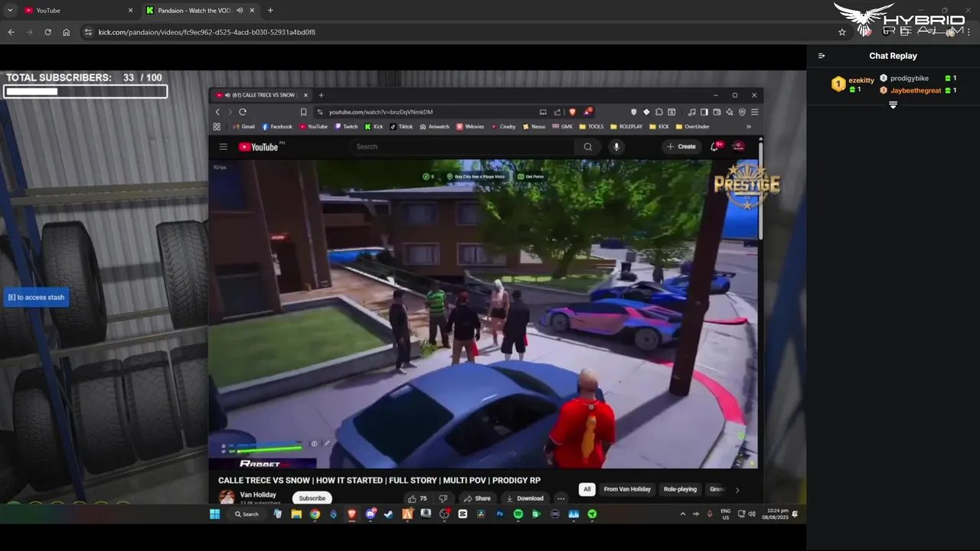
Task: Click the inner browser bookmark icon
Action: 303,112
